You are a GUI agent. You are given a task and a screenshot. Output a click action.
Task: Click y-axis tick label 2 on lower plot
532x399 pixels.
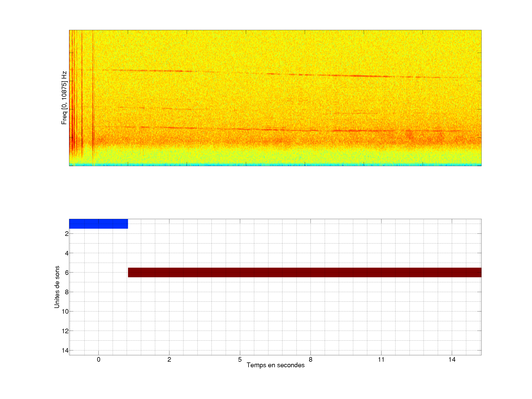click(67, 234)
